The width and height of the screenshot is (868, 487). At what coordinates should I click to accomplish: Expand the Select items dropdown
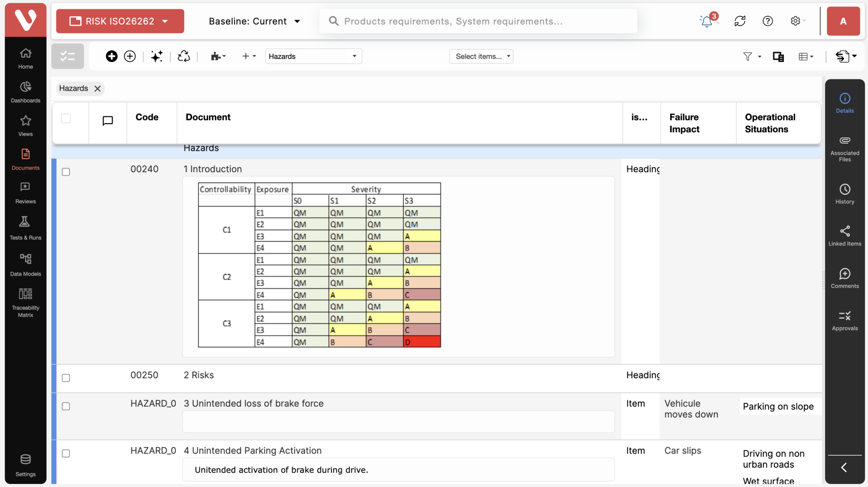(481, 56)
